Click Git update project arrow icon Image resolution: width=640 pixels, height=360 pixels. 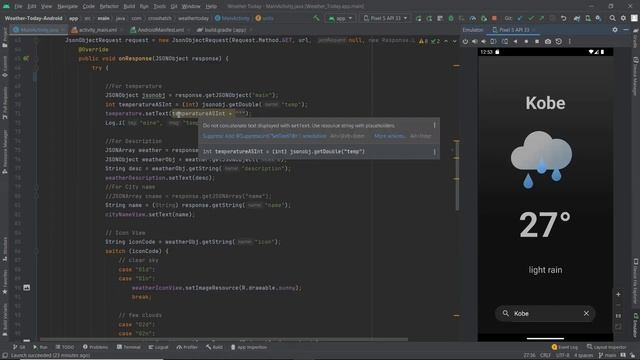[x=520, y=18]
